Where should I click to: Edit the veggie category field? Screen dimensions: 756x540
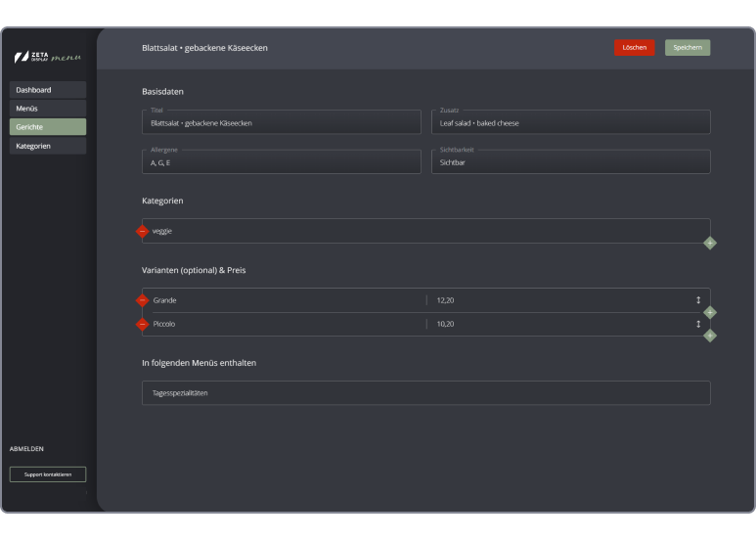426,231
